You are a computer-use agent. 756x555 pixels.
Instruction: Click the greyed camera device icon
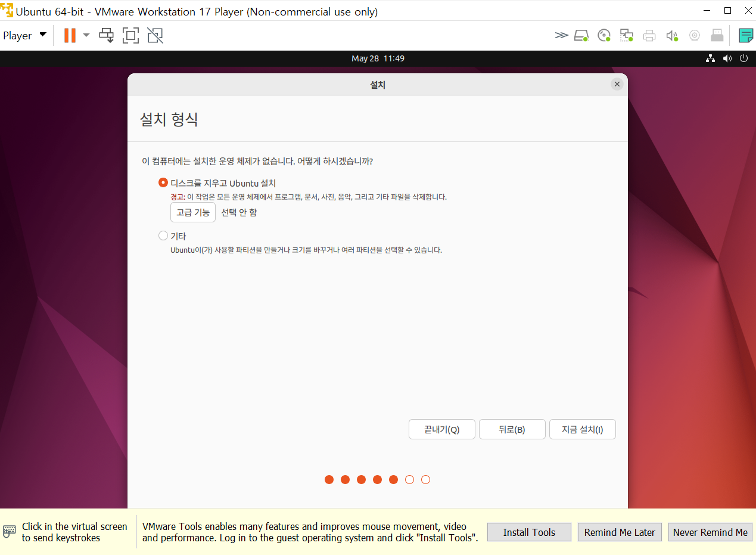[x=695, y=35]
